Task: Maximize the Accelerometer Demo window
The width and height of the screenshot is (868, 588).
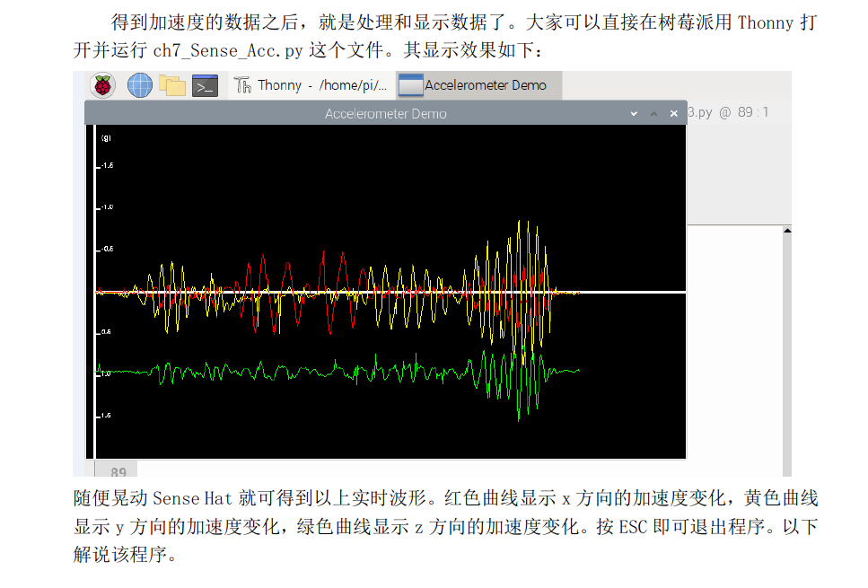Action: point(653,113)
